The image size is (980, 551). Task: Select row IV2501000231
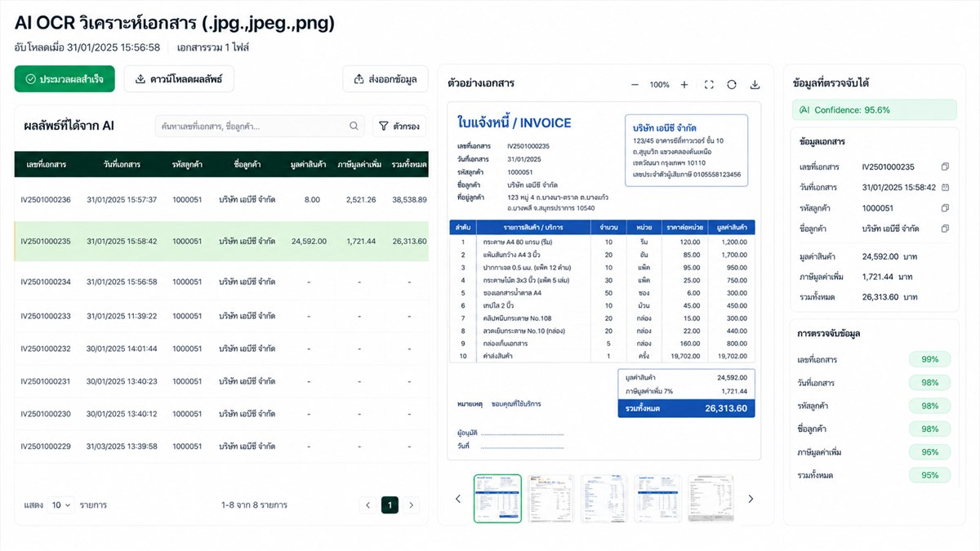(221, 381)
